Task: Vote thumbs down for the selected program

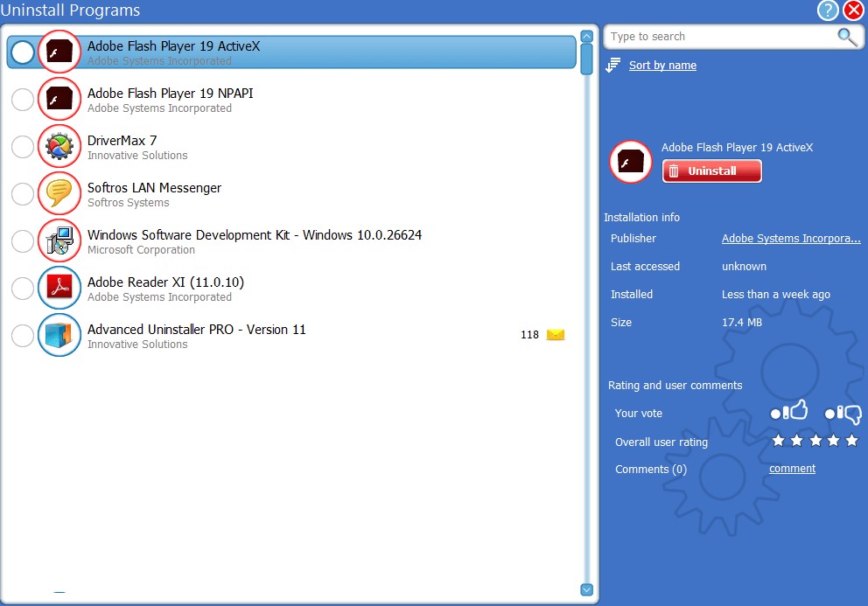Action: click(843, 414)
